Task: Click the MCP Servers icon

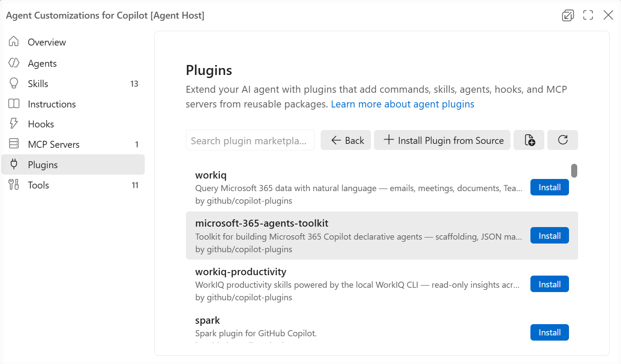Action: coord(14,144)
